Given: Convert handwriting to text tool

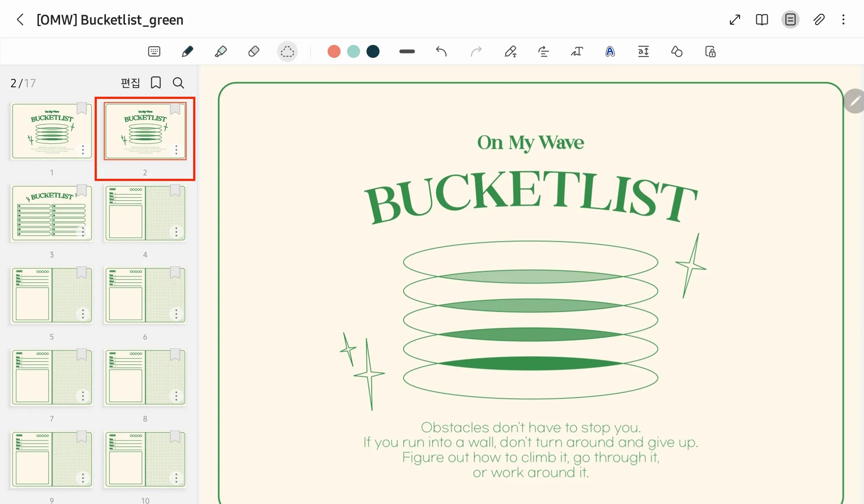Looking at the screenshot, I should [x=577, y=52].
